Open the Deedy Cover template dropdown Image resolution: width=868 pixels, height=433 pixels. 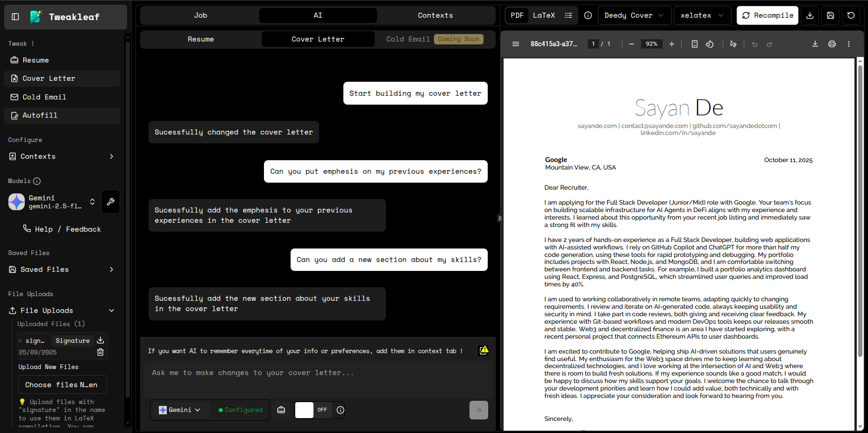pyautogui.click(x=634, y=15)
